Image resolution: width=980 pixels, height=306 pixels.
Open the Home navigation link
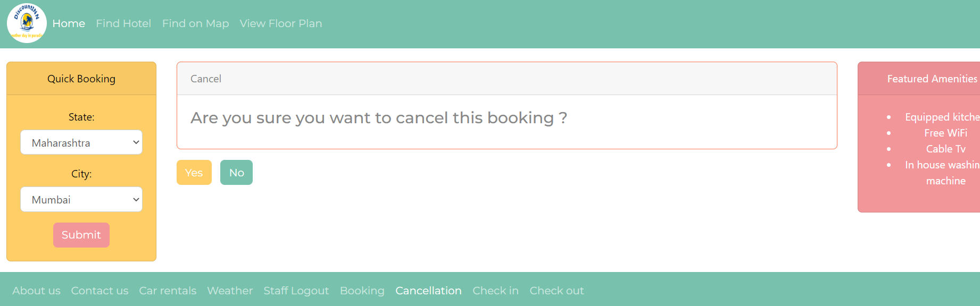click(69, 23)
